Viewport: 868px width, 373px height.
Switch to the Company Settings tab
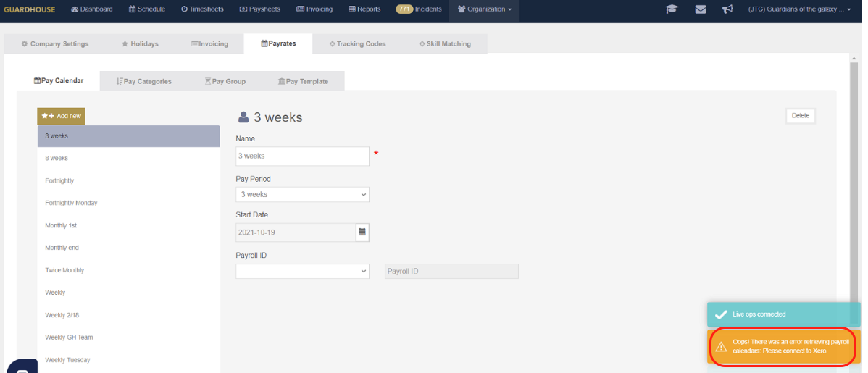pyautogui.click(x=55, y=43)
